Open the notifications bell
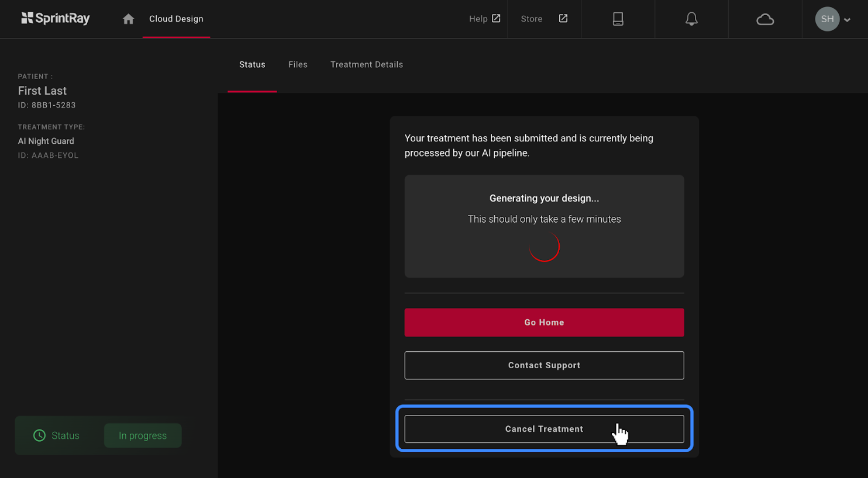The image size is (868, 478). pyautogui.click(x=691, y=19)
